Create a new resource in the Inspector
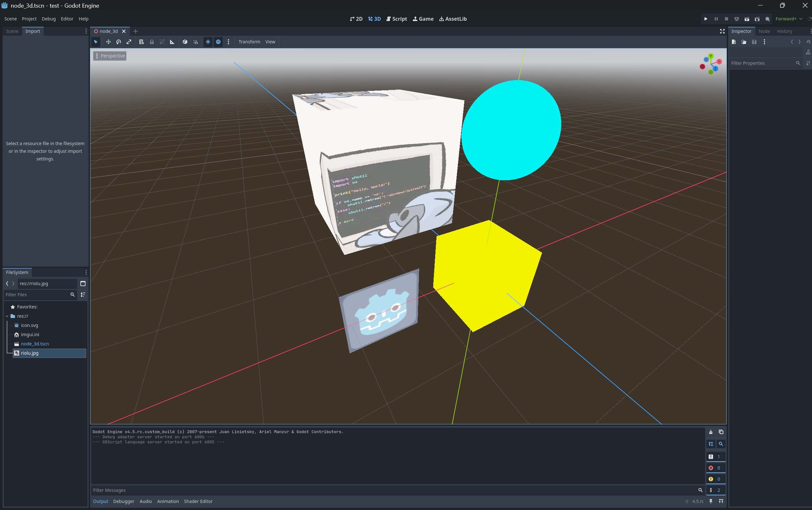Image resolution: width=812 pixels, height=510 pixels. (x=734, y=42)
